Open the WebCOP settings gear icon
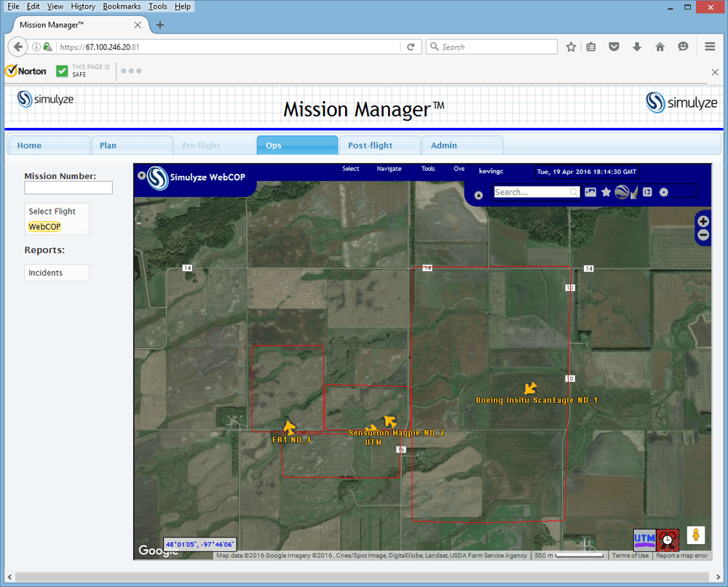Image resolution: width=728 pixels, height=587 pixels. click(x=663, y=192)
